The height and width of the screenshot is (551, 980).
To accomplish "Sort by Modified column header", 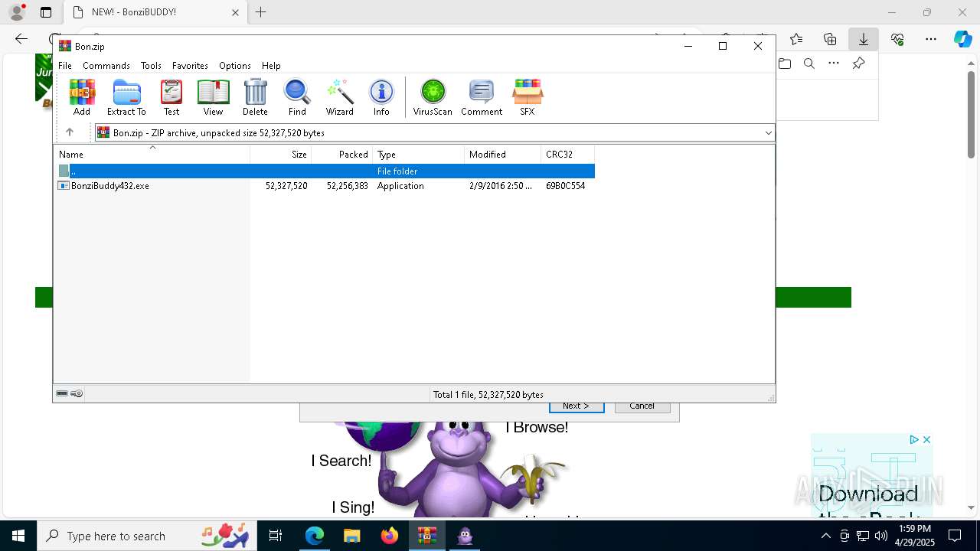I will click(x=503, y=155).
